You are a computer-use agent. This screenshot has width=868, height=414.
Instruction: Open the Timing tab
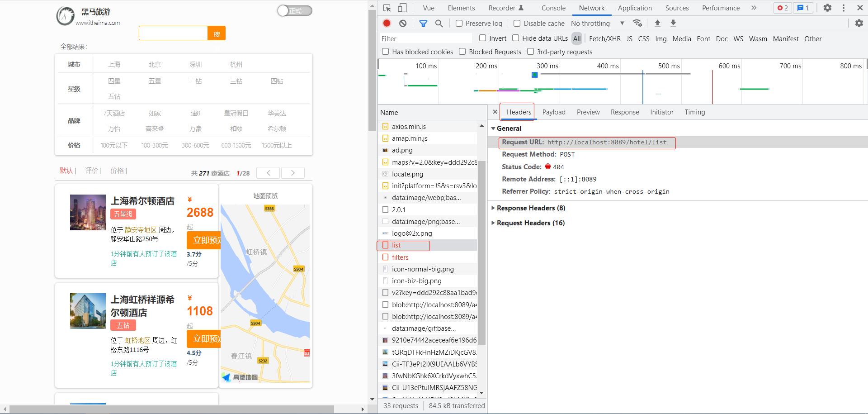coord(694,112)
